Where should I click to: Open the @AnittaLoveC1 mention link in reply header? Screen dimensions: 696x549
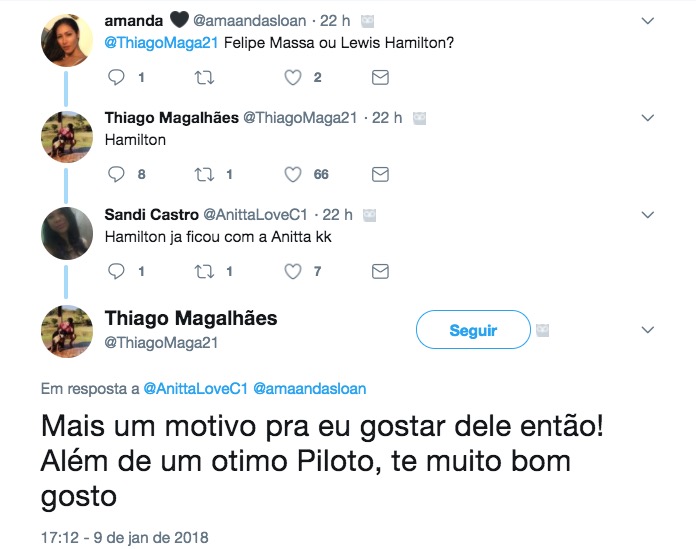pyautogui.click(x=197, y=387)
